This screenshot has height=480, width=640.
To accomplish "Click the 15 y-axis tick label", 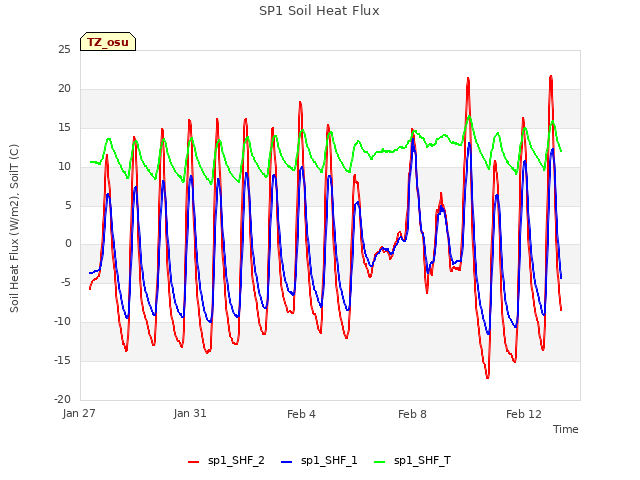I will [x=64, y=128].
